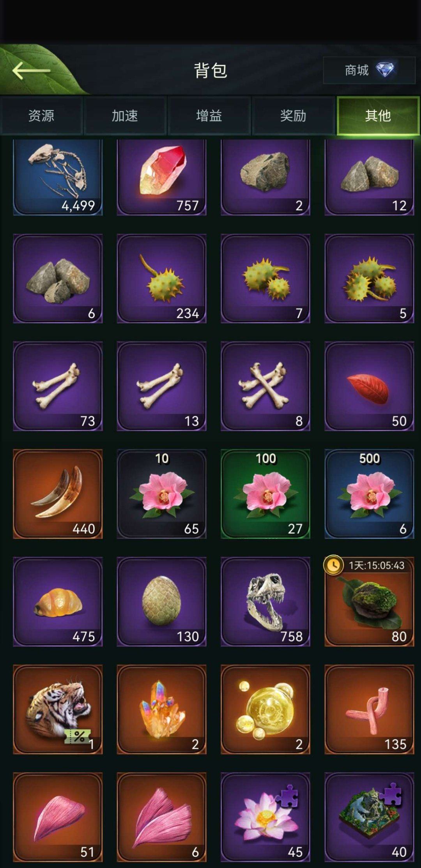
Task: Open the 商城 shop button
Action: [369, 71]
